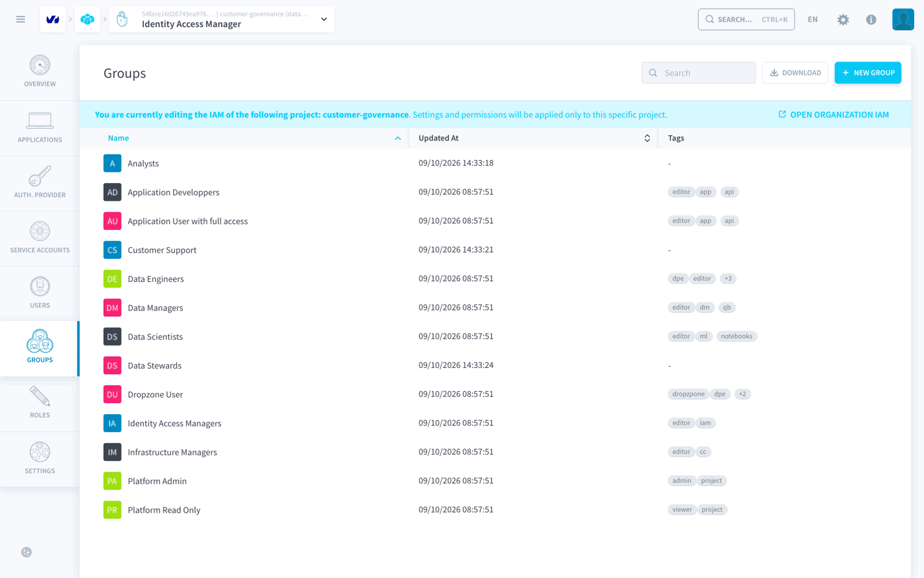Screen dimensions: 924x578
Task: Click the PA avatar for Platform Admin
Action: click(x=112, y=481)
